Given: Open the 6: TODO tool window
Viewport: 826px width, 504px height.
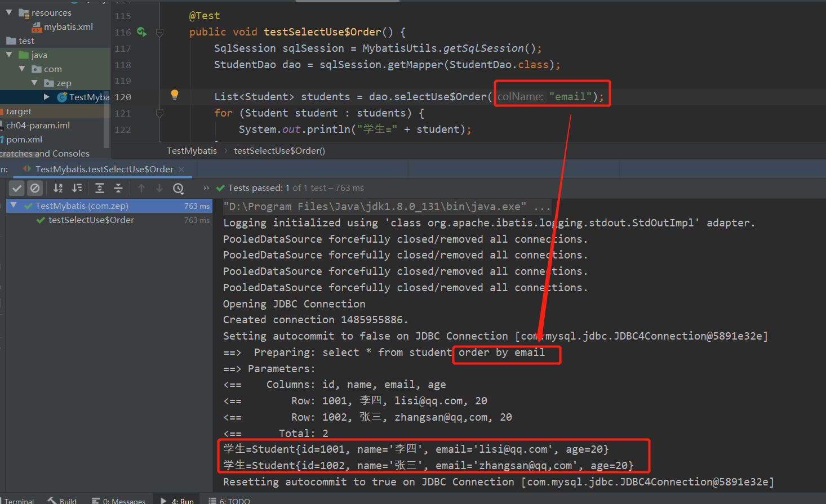Looking at the screenshot, I should coord(229,500).
